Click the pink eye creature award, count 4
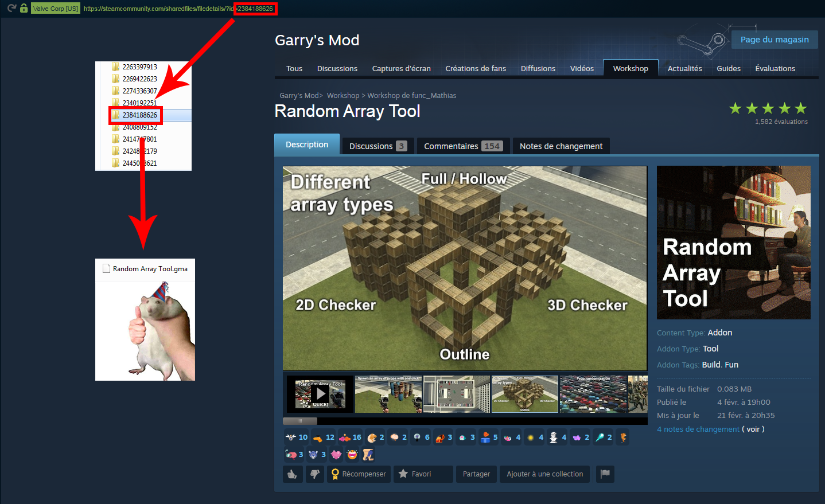Screen dimensions: 825x504 point(512,437)
